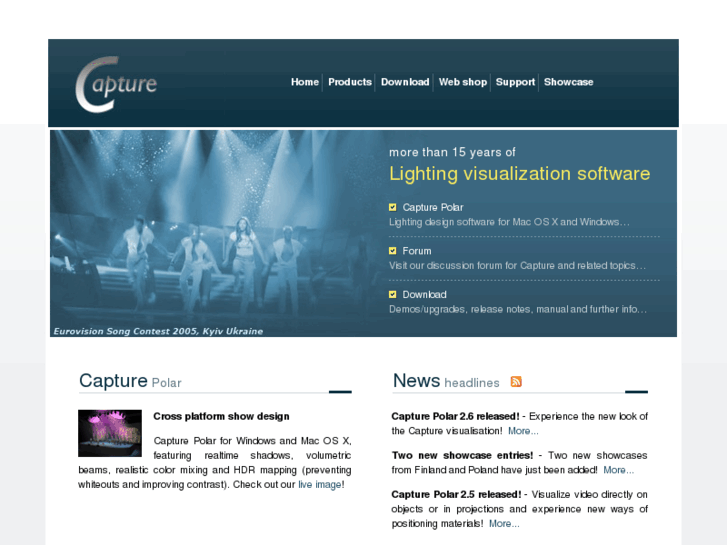
Task: Click the Lighting visualization software headline
Action: click(519, 174)
